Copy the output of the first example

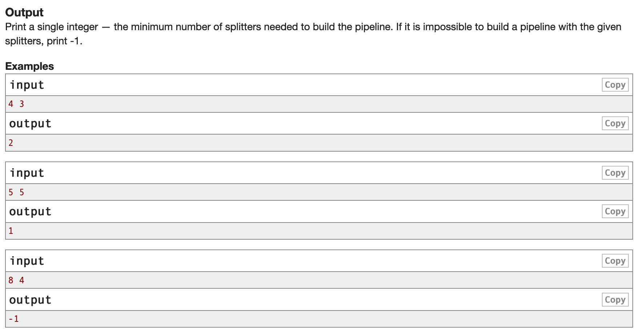615,123
